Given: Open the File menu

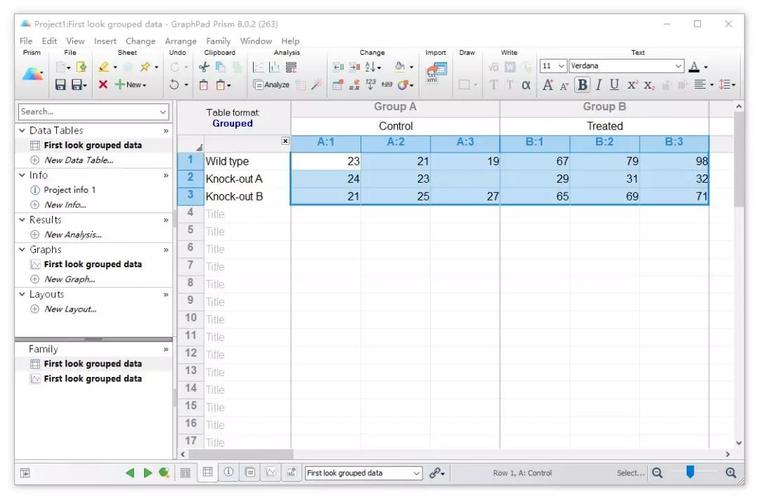Looking at the screenshot, I should 26,41.
